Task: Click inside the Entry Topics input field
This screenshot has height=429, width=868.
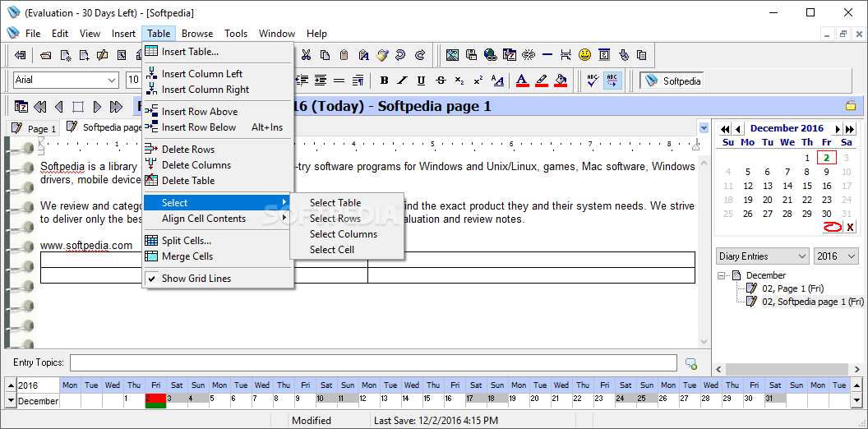Action: [373, 363]
